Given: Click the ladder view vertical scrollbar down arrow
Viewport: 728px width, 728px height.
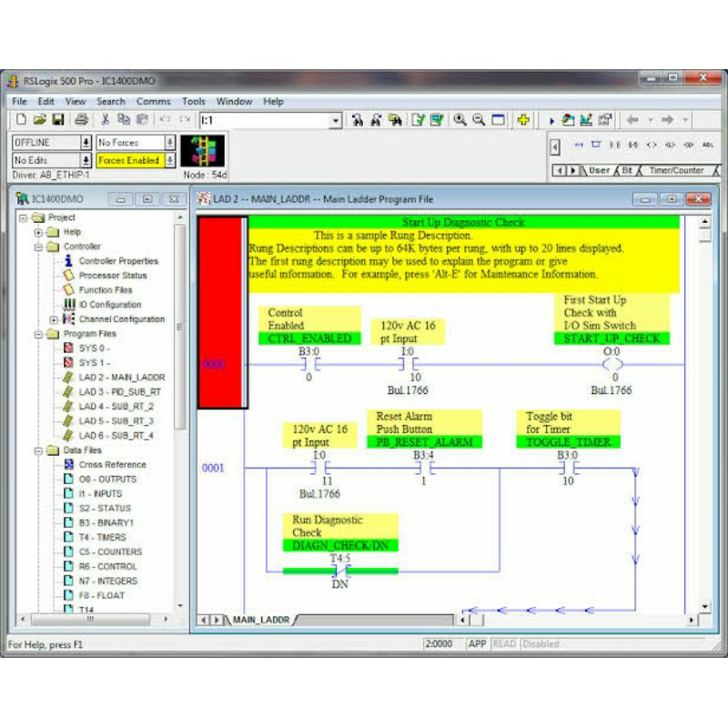Looking at the screenshot, I should (704, 606).
